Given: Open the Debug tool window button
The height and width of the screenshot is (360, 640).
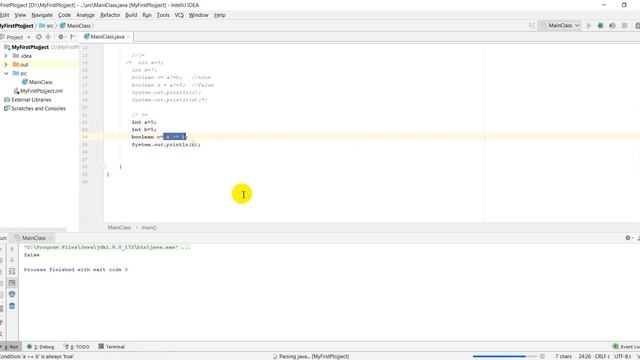Looking at the screenshot, I should click(x=40, y=347).
